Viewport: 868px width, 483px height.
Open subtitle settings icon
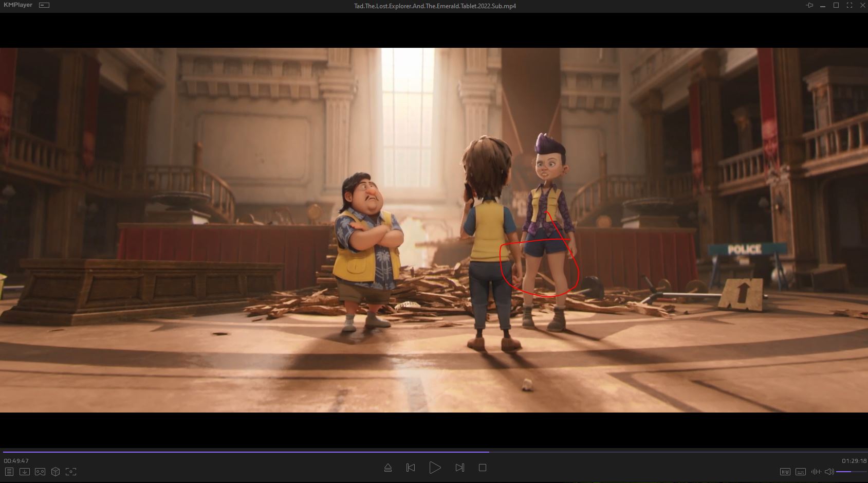(x=800, y=472)
